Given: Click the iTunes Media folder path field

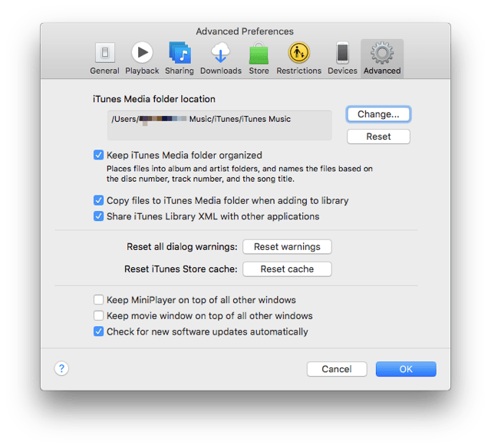Looking at the screenshot, I should click(x=219, y=125).
